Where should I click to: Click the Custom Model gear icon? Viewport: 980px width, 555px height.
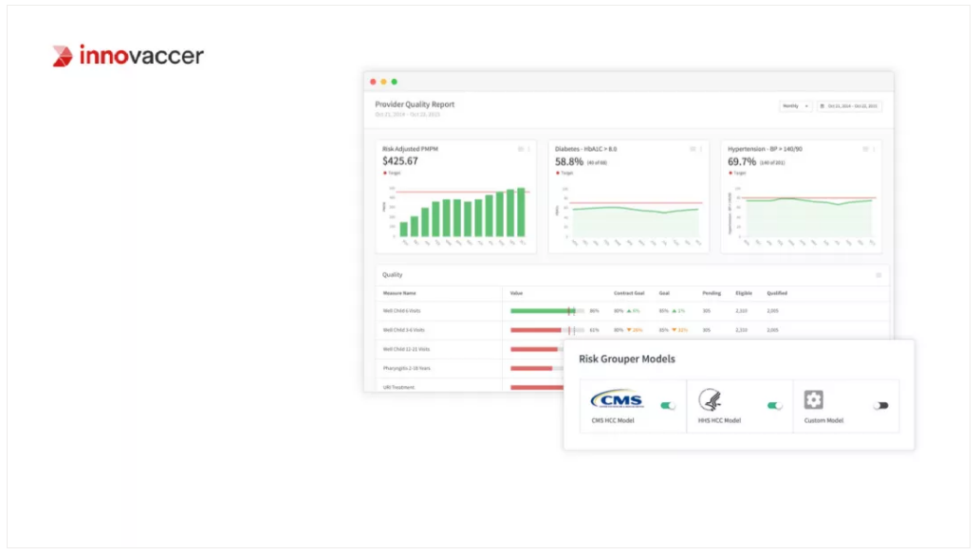pos(813,399)
